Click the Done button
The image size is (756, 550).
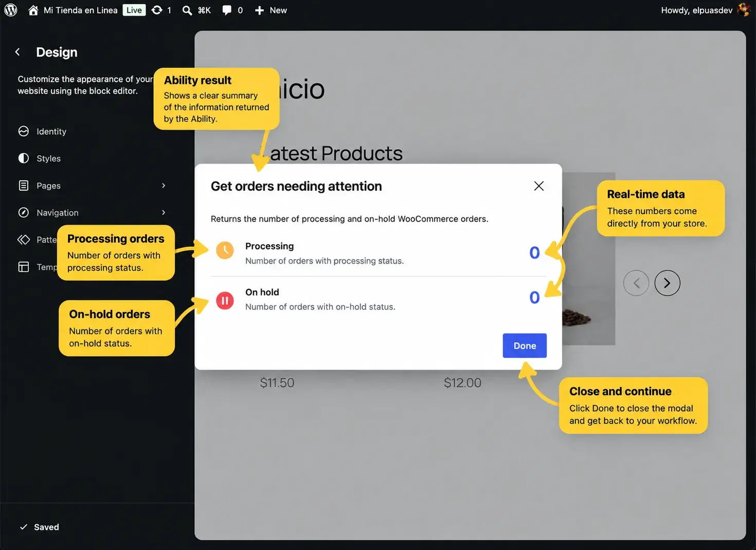click(x=525, y=346)
